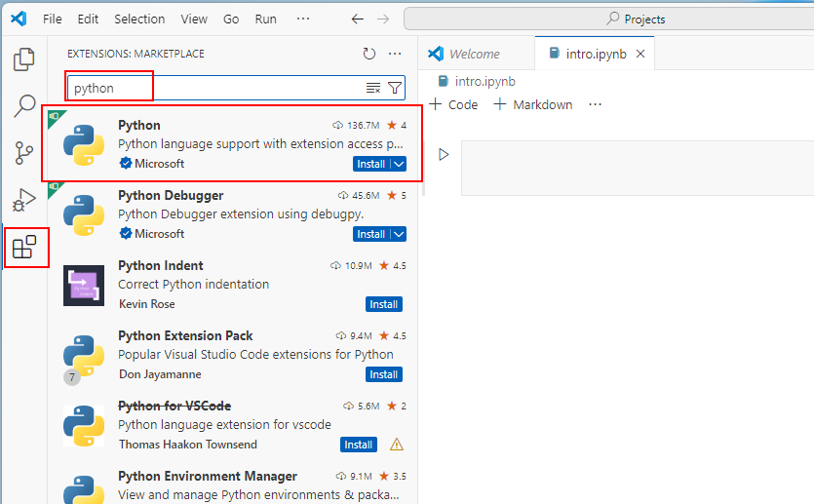814x504 pixels.
Task: Click Don Jayamanne publisher name
Action: click(160, 374)
